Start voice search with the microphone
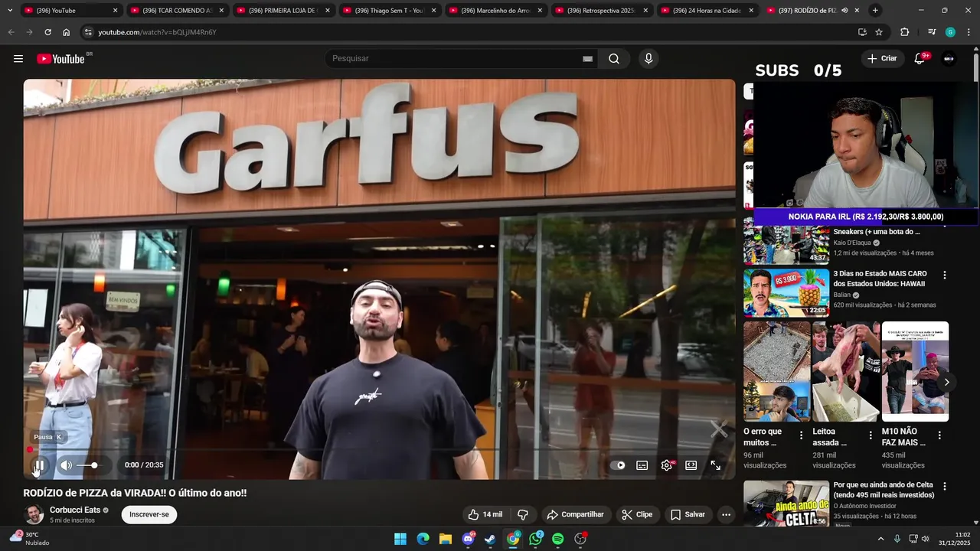 coord(648,59)
